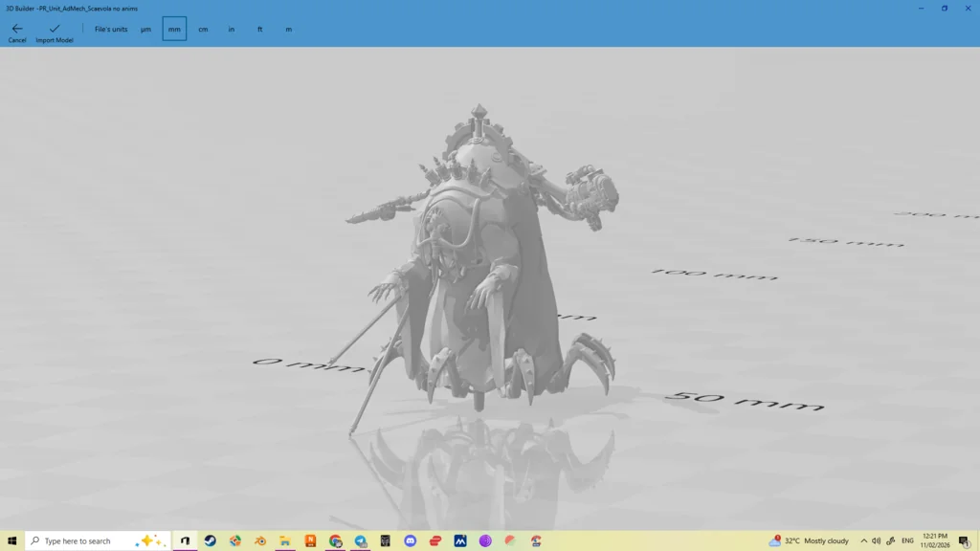Image resolution: width=980 pixels, height=551 pixels.
Task: Choose micrometers (µm) as unit
Action: coord(145,30)
